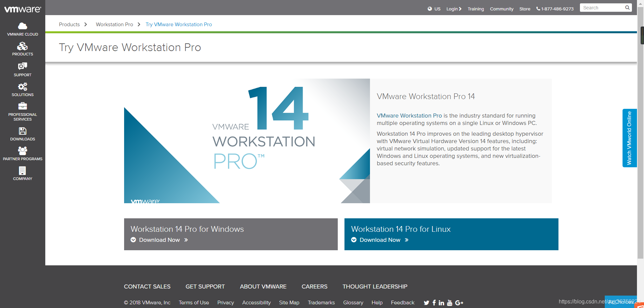Click the VMware logo in the sidebar

[x=22, y=9]
